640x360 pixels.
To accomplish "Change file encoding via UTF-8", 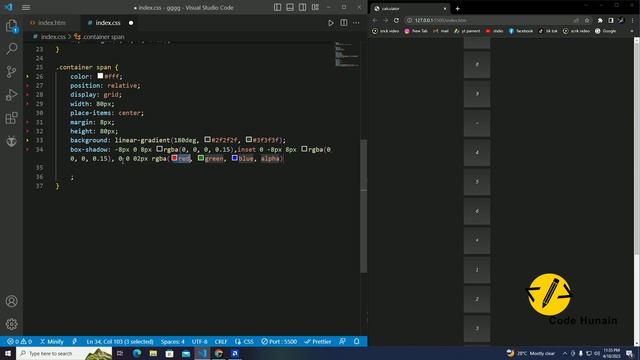I will pos(200,342).
